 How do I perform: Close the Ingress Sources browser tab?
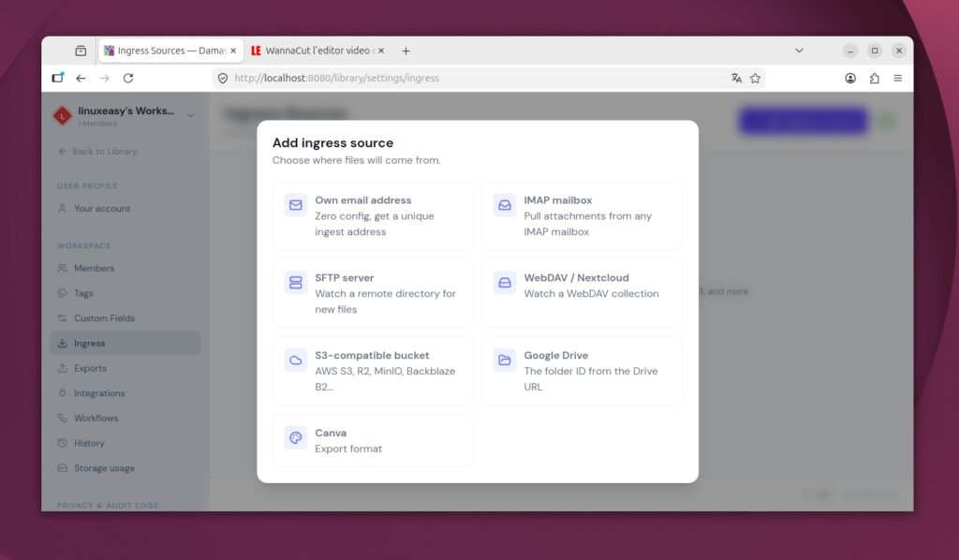tap(233, 51)
